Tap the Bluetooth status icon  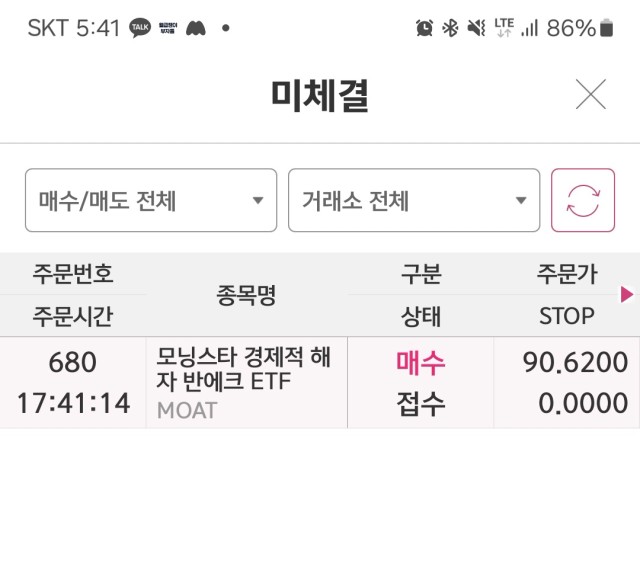tap(451, 28)
